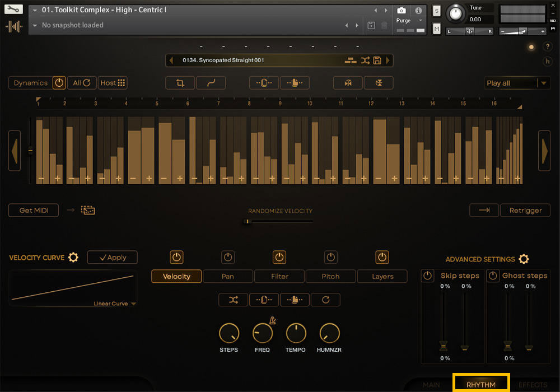Toggle the Dynamics power button

click(59, 83)
